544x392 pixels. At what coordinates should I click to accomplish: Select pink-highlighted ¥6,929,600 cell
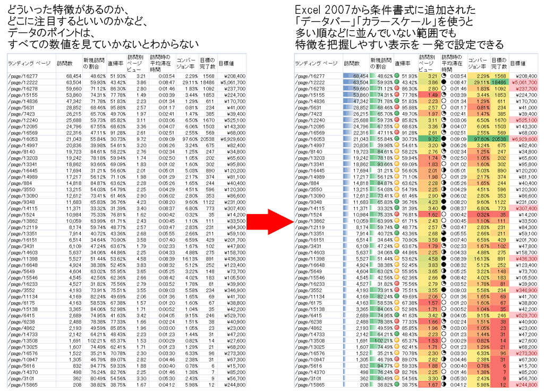[525, 138]
